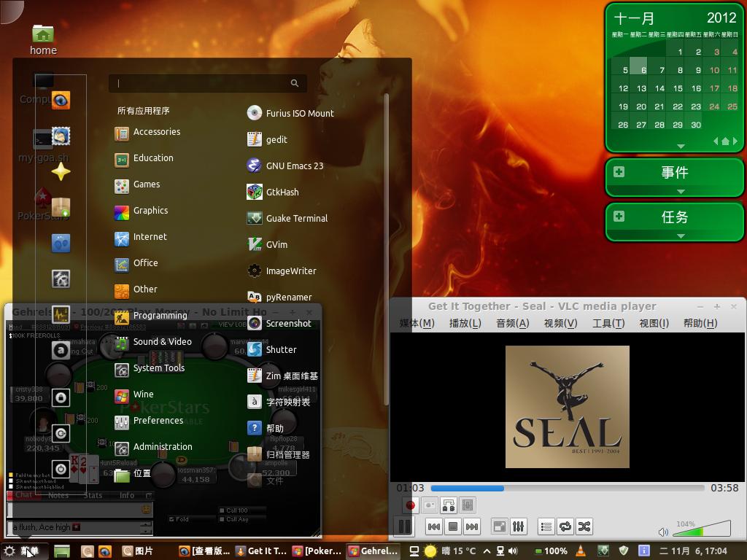Open the home folder on the desktop
The width and height of the screenshot is (747, 560).
(43, 40)
